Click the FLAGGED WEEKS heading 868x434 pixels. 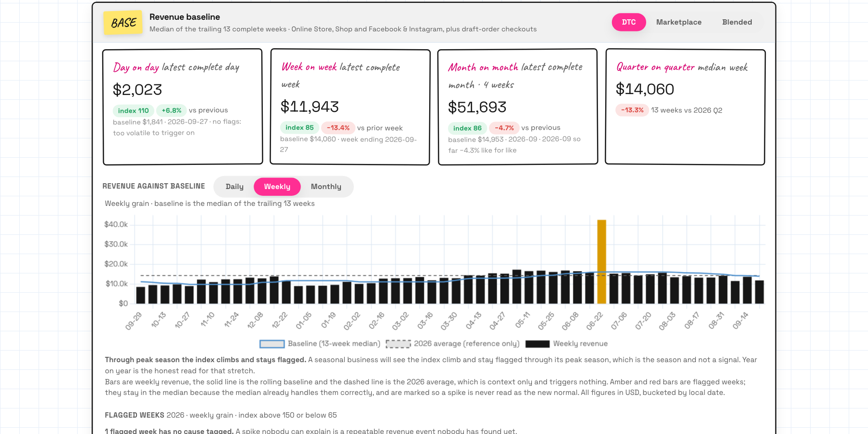[x=134, y=415]
